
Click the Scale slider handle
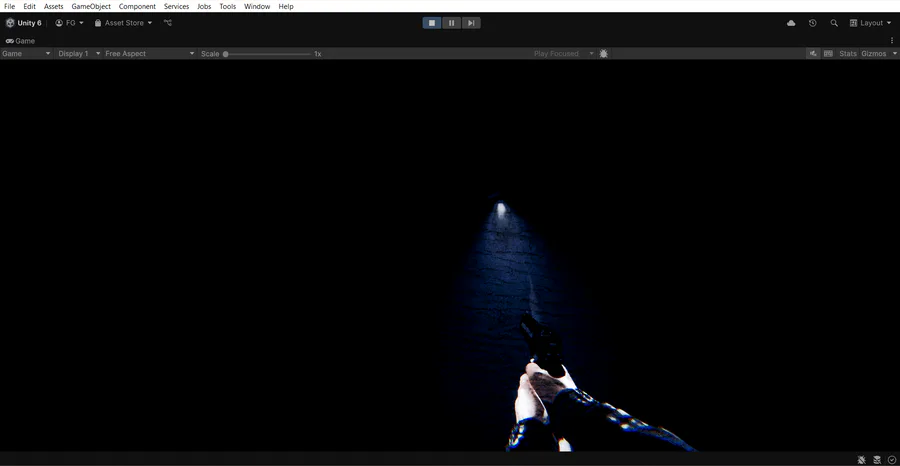click(x=226, y=54)
